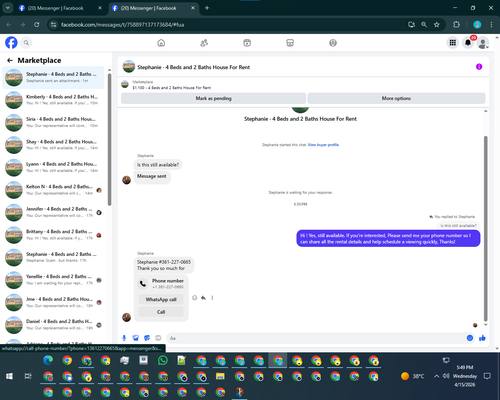Image resolution: width=500 pixels, height=400 pixels.
Task: Go to the Home feed icon
Action: tap(161, 43)
